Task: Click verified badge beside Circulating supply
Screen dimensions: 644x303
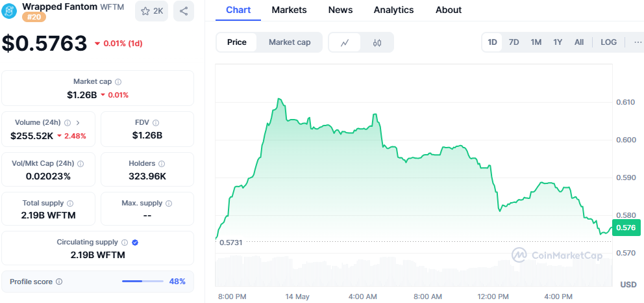Action: point(135,243)
